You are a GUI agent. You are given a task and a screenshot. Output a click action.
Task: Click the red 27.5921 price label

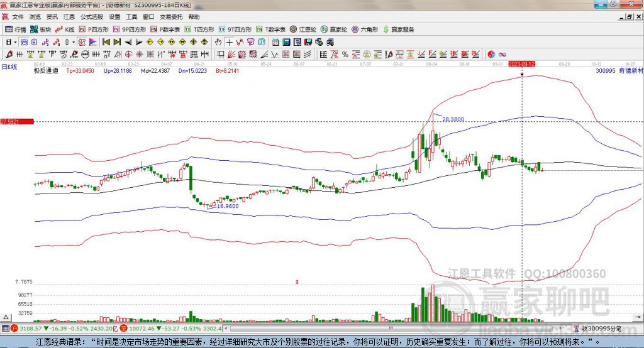[17, 121]
